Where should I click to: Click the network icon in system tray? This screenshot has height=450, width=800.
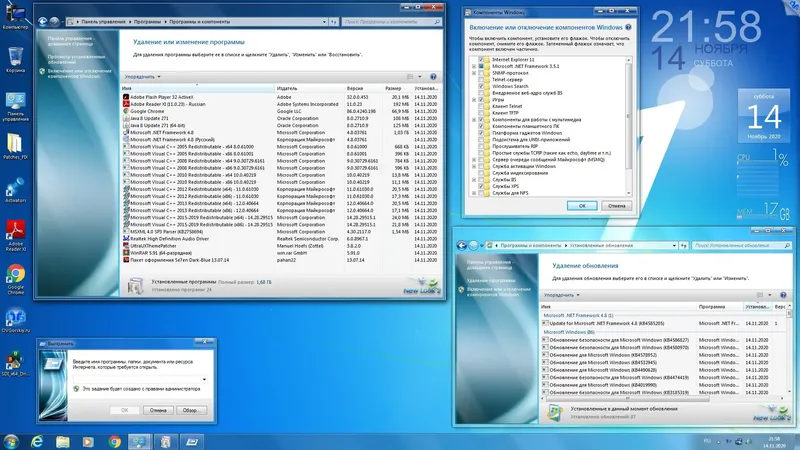[738, 441]
